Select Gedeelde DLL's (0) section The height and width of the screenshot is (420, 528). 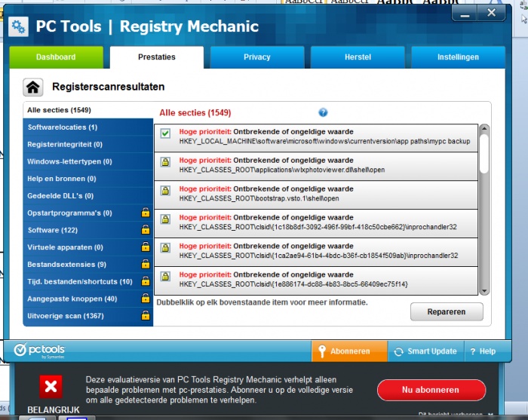click(88, 196)
